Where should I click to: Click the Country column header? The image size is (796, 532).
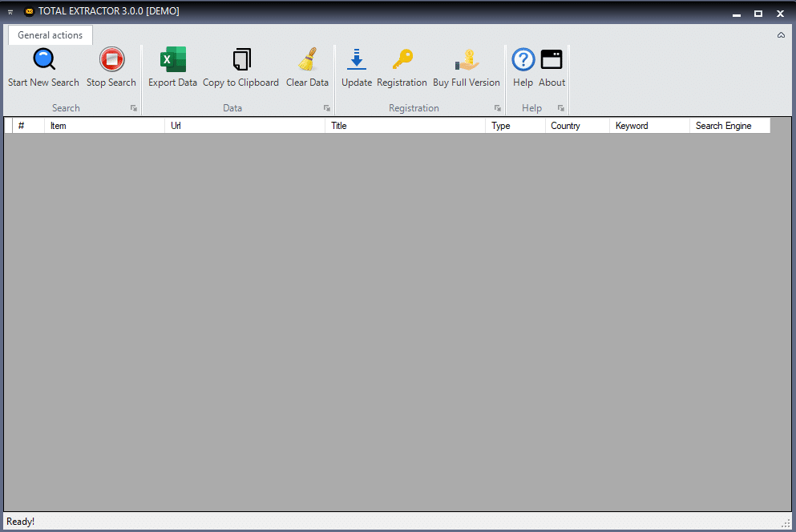pos(576,126)
